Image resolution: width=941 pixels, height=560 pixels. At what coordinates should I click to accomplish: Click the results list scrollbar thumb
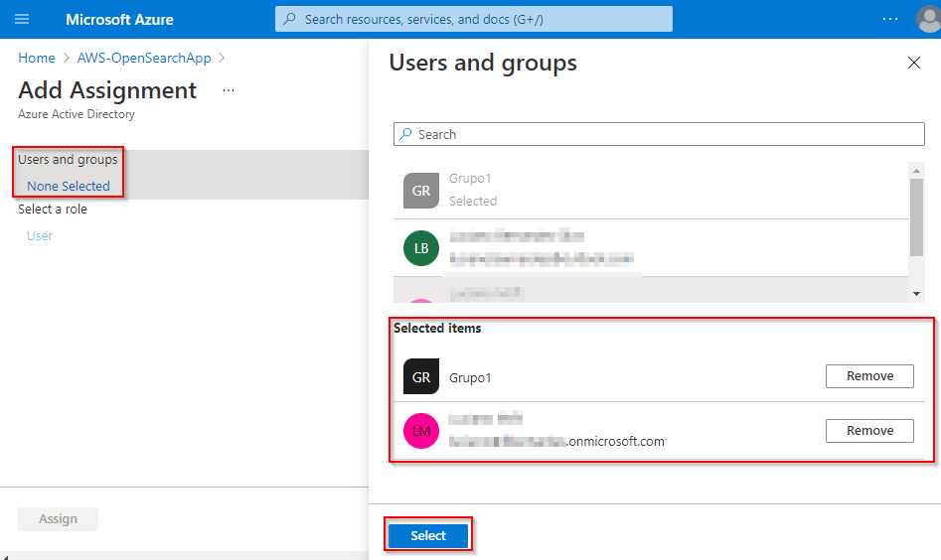tap(916, 217)
